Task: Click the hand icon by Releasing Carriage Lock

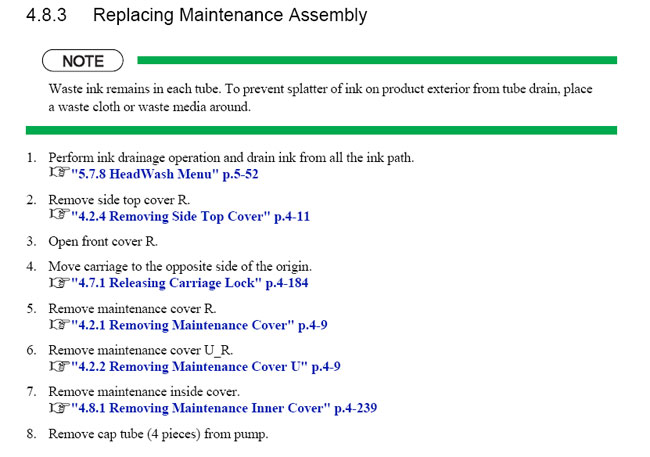Action: [x=59, y=282]
